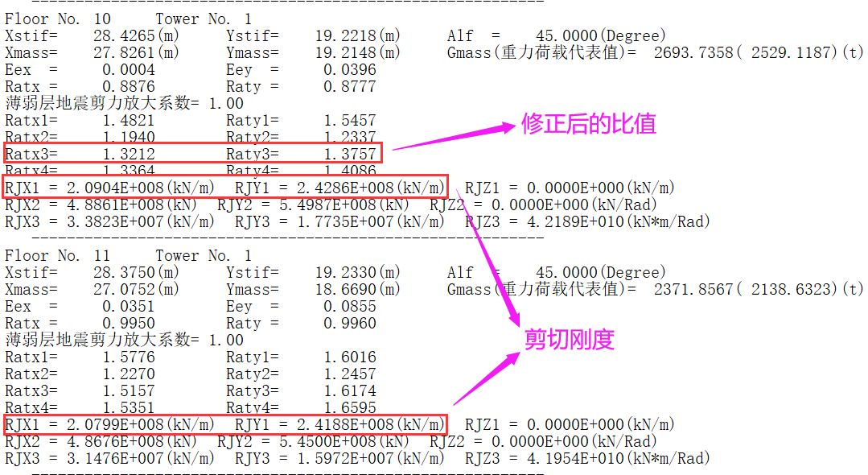
Task: Click the Raty3 value 1.3757
Action: 350,154
